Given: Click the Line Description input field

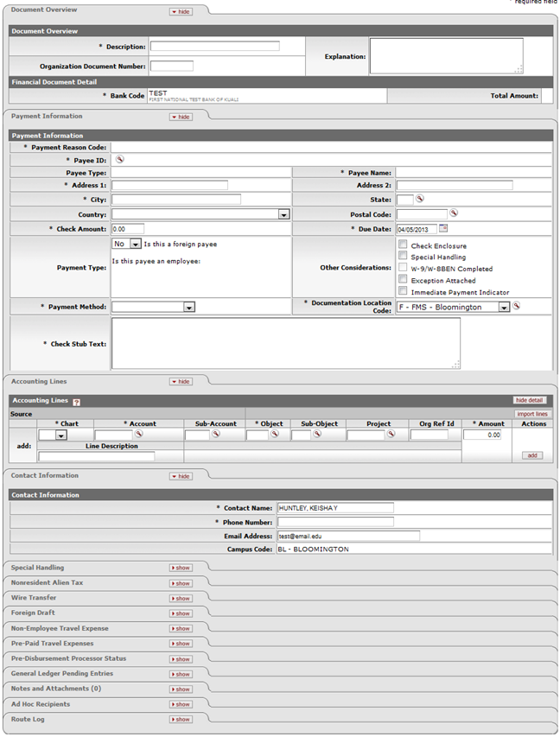Looking at the screenshot, I should 97,456.
